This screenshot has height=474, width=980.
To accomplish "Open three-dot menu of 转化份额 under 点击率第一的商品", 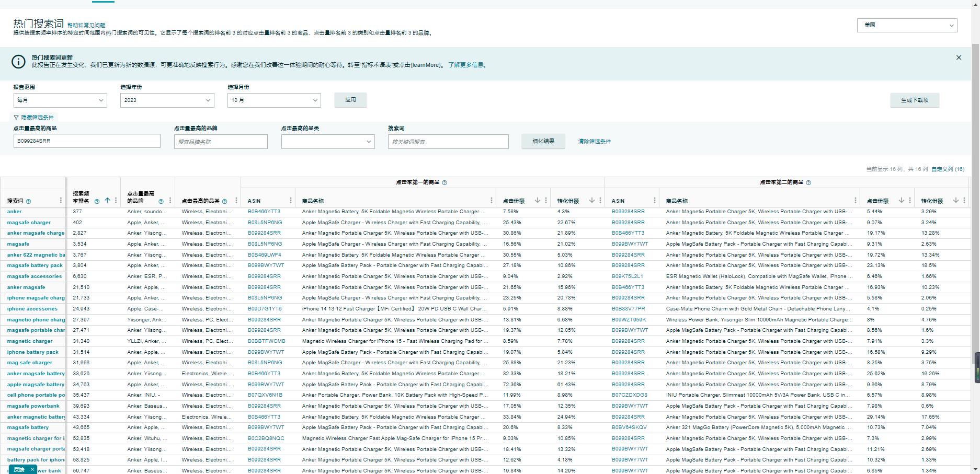I will (x=600, y=201).
